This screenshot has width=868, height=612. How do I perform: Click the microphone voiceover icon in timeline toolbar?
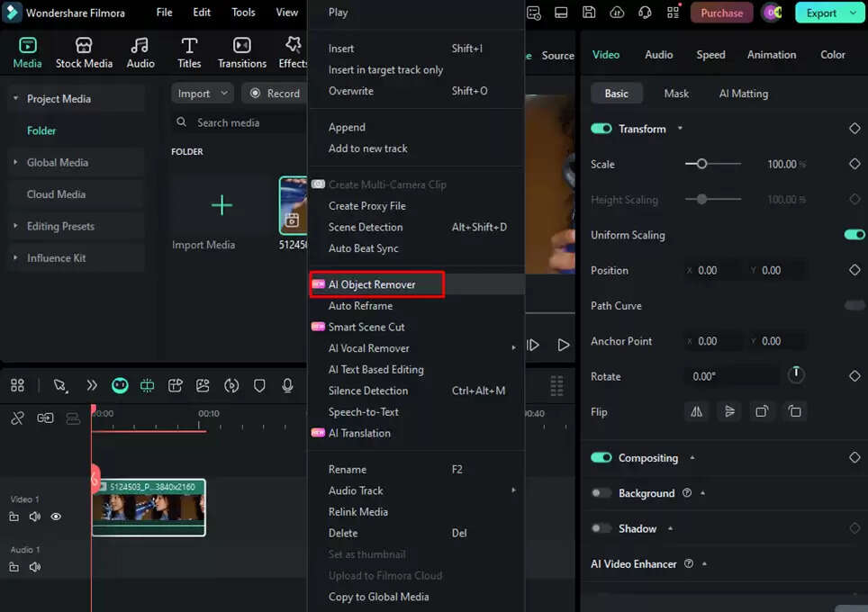[287, 385]
